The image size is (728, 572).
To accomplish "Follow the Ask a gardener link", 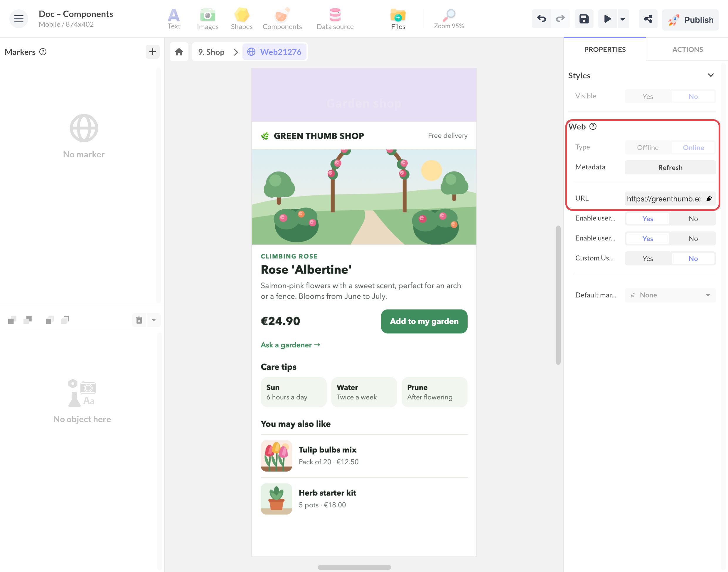I will (x=290, y=345).
